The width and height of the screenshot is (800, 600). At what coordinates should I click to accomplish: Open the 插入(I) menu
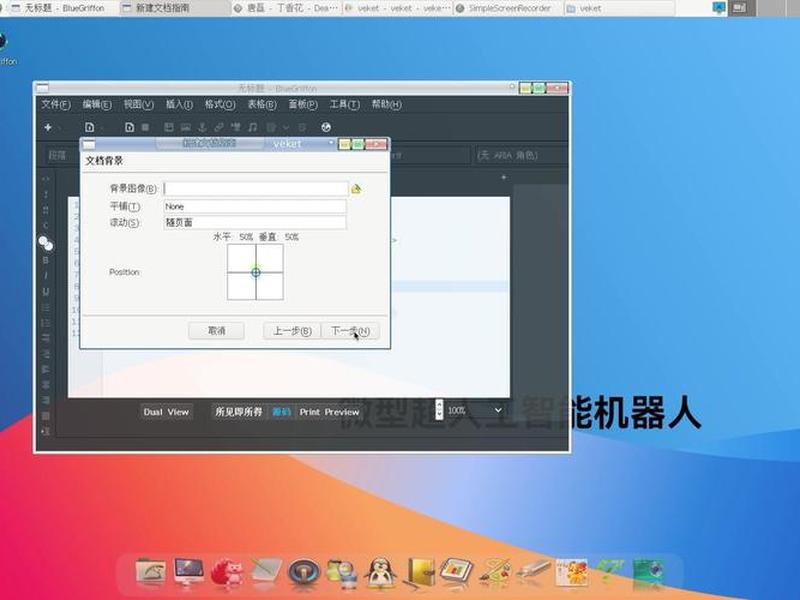(179, 104)
